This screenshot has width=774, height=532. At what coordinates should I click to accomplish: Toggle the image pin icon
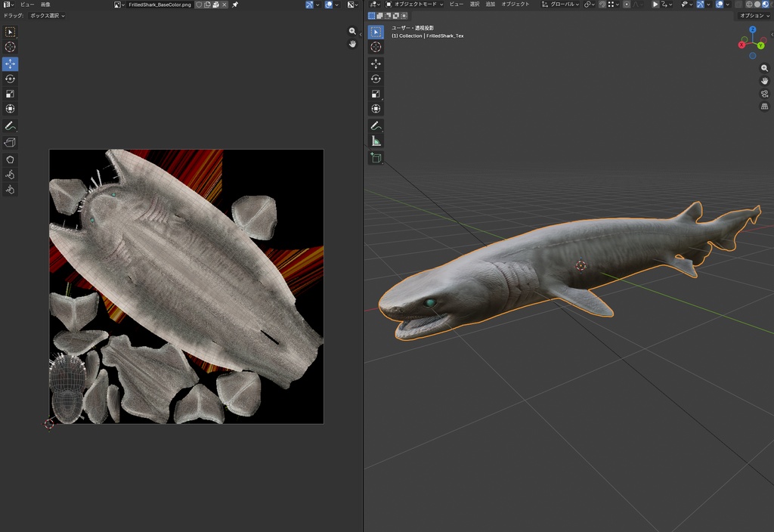tap(235, 5)
